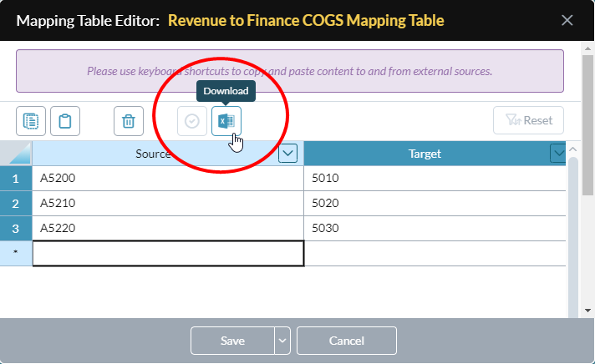This screenshot has width=595, height=364.
Task: Download the table via Excel icon
Action: click(x=226, y=121)
